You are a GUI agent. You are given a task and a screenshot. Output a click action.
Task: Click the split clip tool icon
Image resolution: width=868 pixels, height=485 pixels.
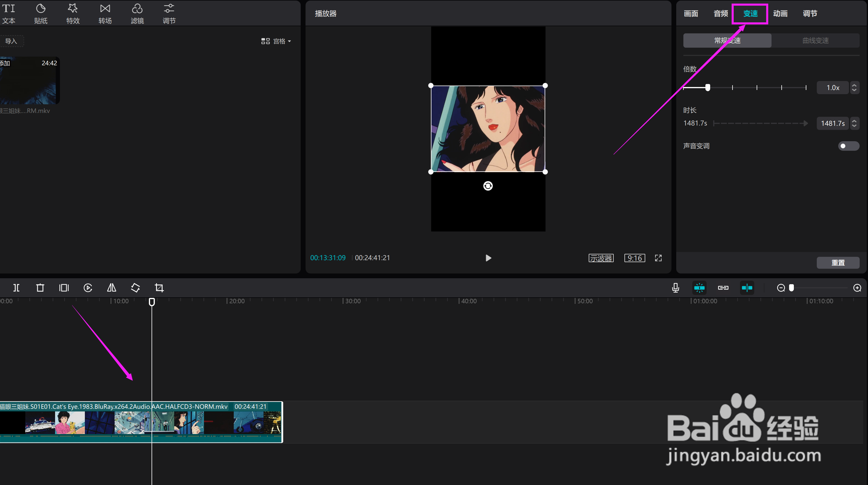(16, 288)
